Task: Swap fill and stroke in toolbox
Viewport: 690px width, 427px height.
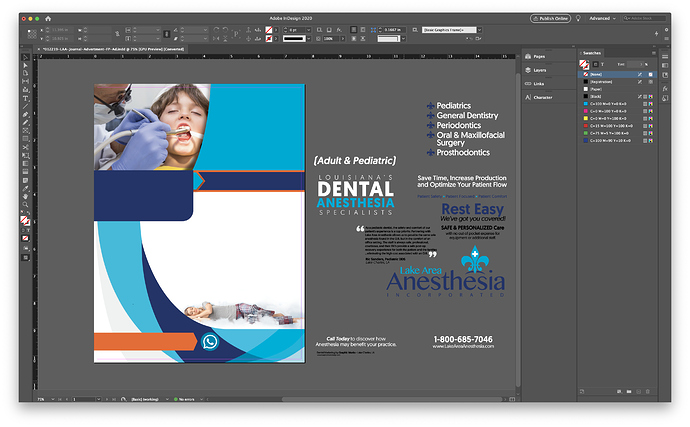Action: click(29, 213)
